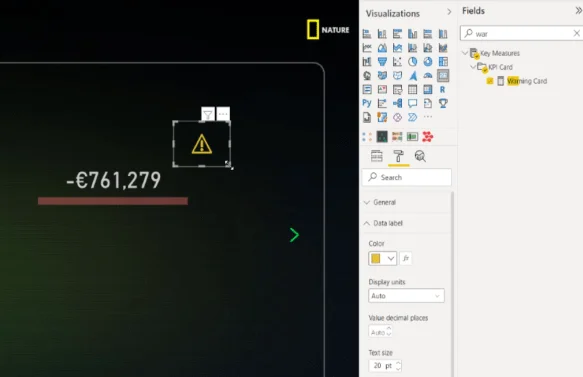Select the Area chart visual
The image size is (583, 377).
pyautogui.click(x=382, y=48)
